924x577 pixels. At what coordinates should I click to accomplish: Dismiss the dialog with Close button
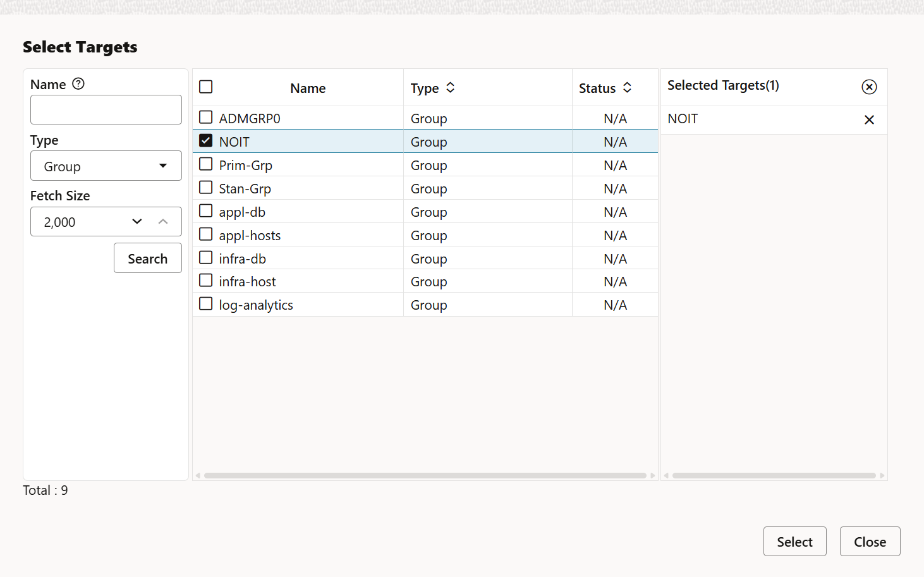[x=869, y=542]
